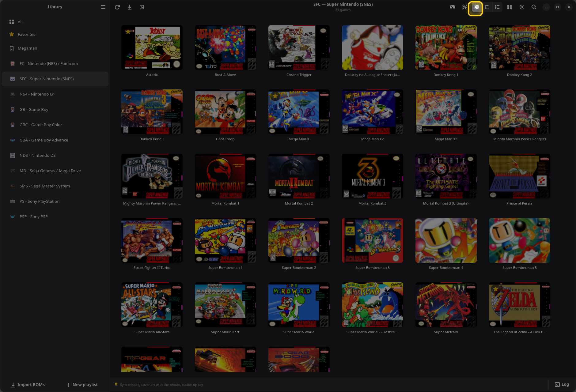Show All games in sidebar
Viewport: 576px width, 392px height.
[55, 22]
